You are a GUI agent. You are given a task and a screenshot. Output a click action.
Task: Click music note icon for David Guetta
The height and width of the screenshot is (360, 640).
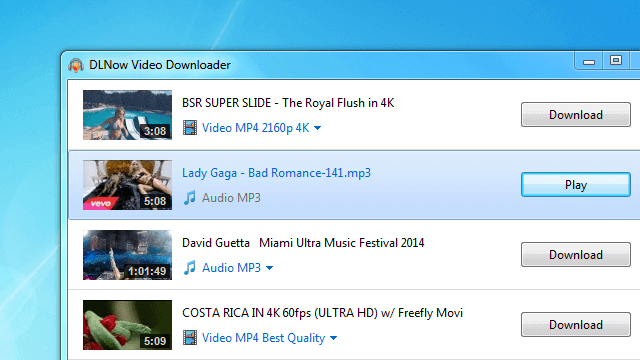pos(189,268)
